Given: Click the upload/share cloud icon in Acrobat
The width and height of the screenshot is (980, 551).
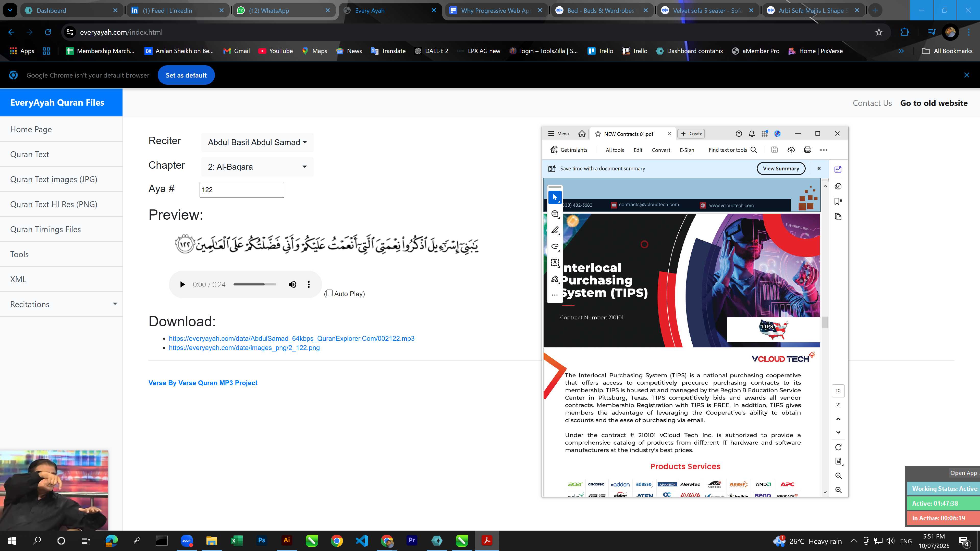Looking at the screenshot, I should [791, 150].
